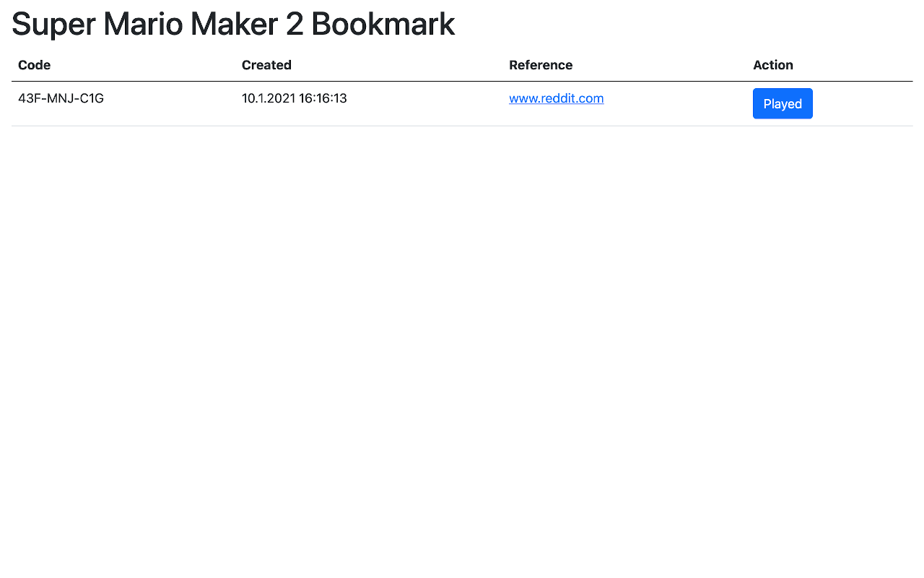Viewport: 924px width, 578px height.
Task: Follow the reddit hyperlink in the Reference column
Action: pyautogui.click(x=556, y=98)
